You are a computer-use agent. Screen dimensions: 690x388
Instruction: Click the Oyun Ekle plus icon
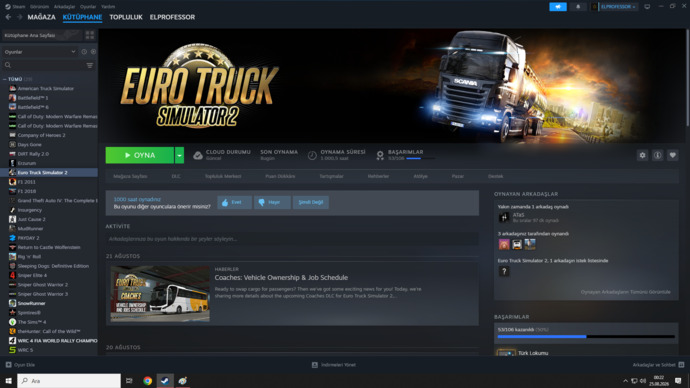(x=8, y=365)
